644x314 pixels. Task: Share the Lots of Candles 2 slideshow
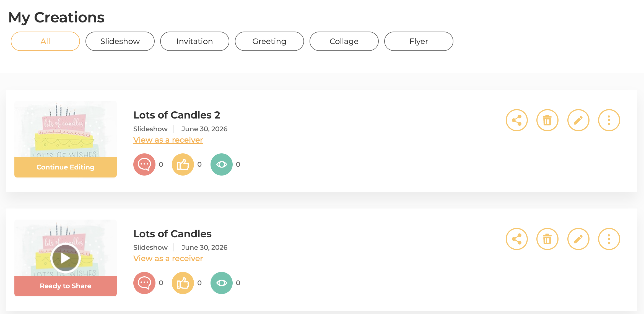click(517, 120)
